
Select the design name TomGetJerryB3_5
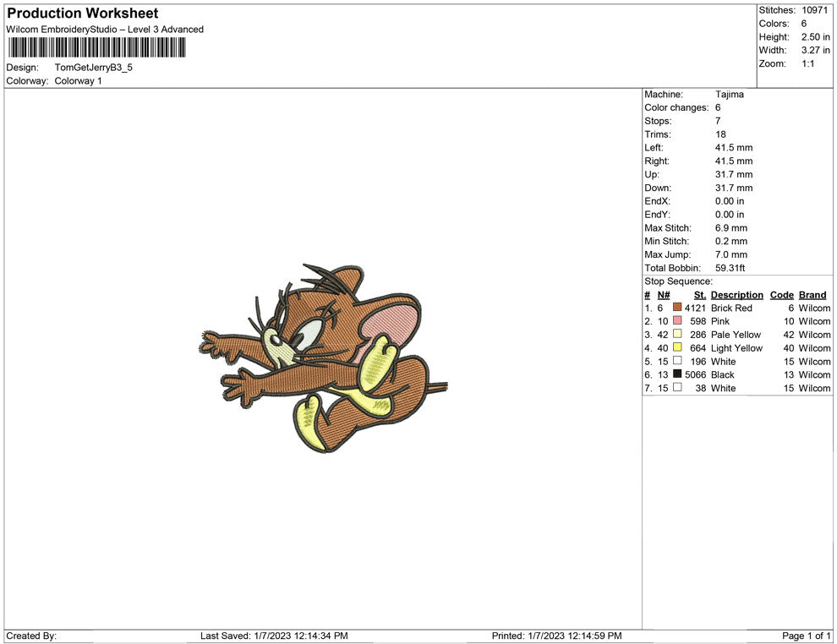93,68
